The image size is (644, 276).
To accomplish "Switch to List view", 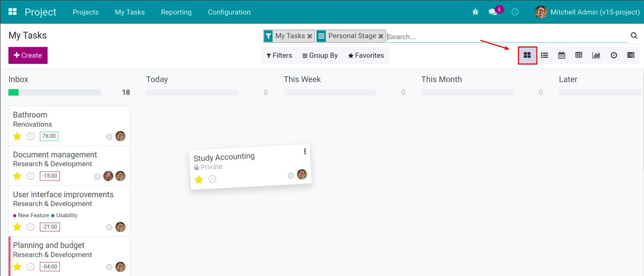I will click(544, 55).
